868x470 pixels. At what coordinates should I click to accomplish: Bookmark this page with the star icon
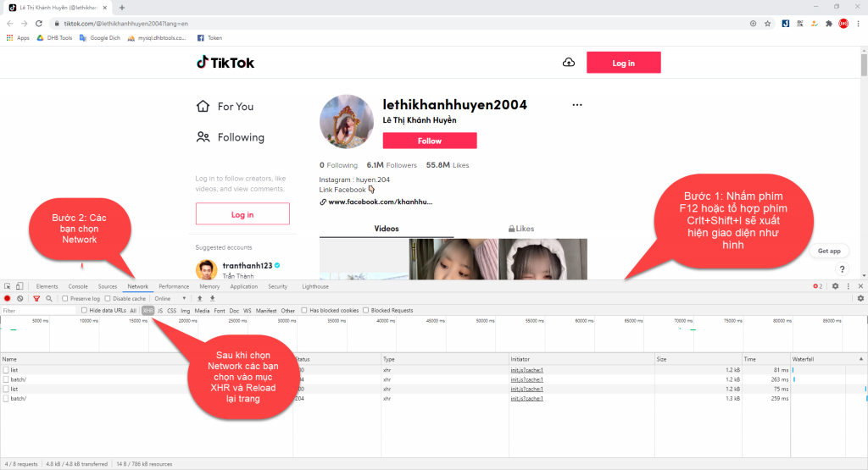[767, 24]
